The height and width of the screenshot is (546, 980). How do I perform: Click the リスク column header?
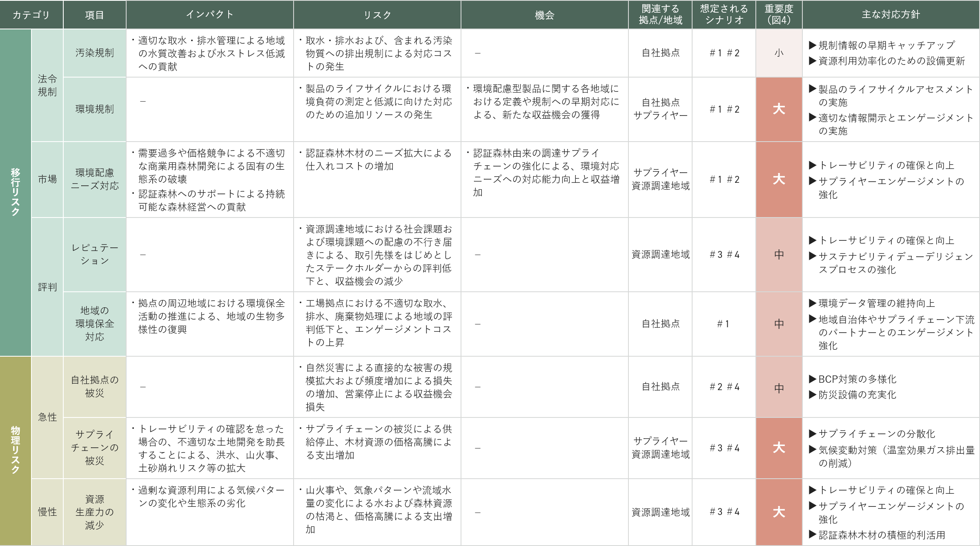[377, 14]
